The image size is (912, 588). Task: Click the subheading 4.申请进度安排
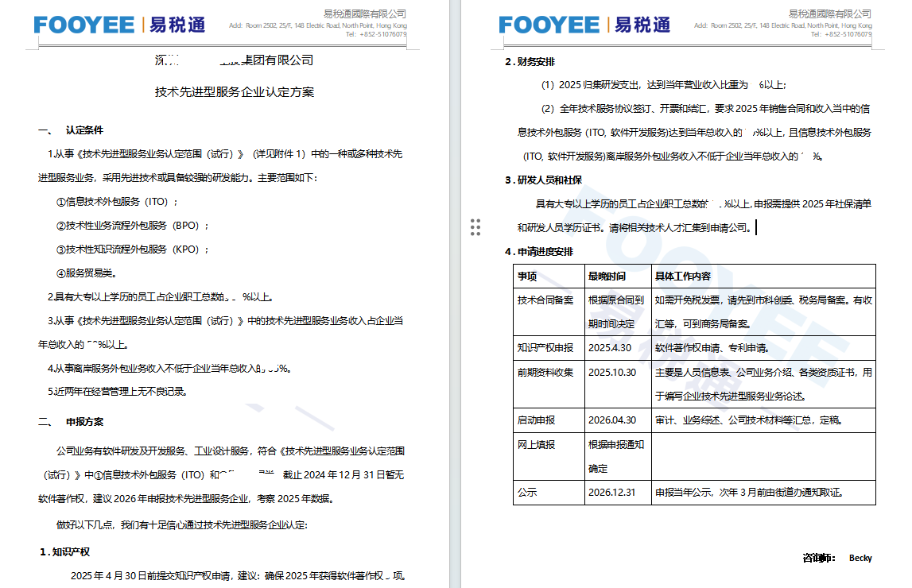pyautogui.click(x=539, y=252)
